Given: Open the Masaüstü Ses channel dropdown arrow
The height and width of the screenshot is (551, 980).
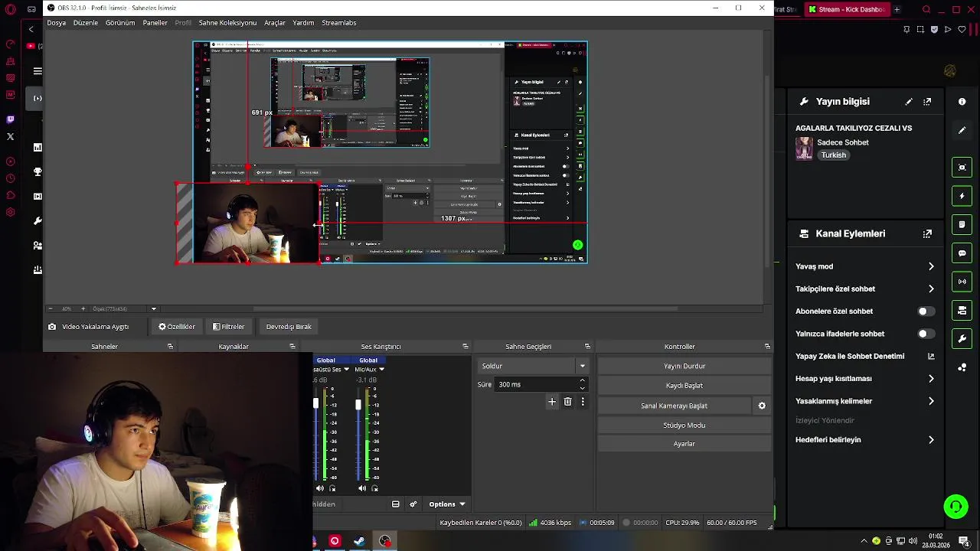Looking at the screenshot, I should (346, 370).
